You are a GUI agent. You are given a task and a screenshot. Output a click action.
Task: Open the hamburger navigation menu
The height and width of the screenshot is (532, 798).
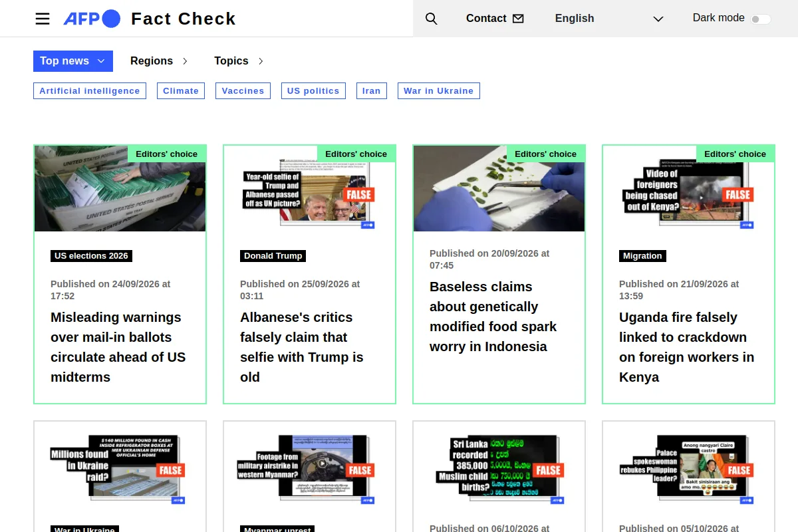[43, 19]
